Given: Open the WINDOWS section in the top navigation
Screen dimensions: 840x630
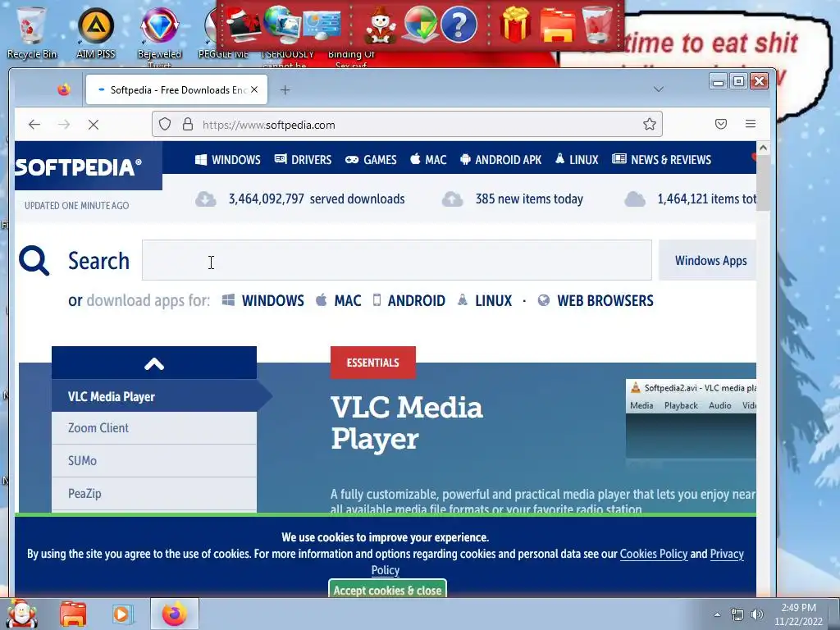Looking at the screenshot, I should tap(228, 160).
